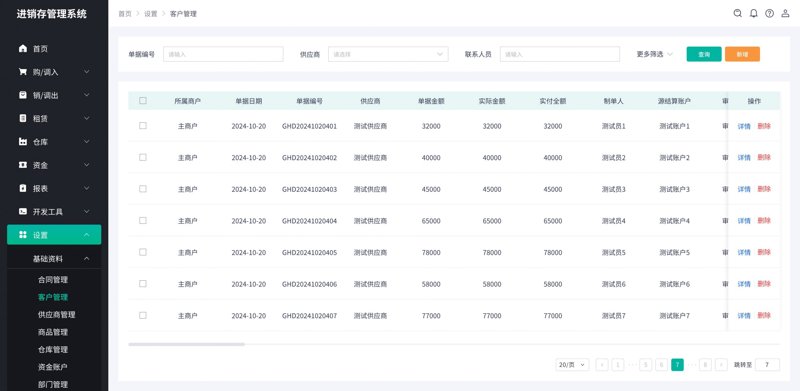
Task: Go to page 6 in pagination
Action: 661,364
